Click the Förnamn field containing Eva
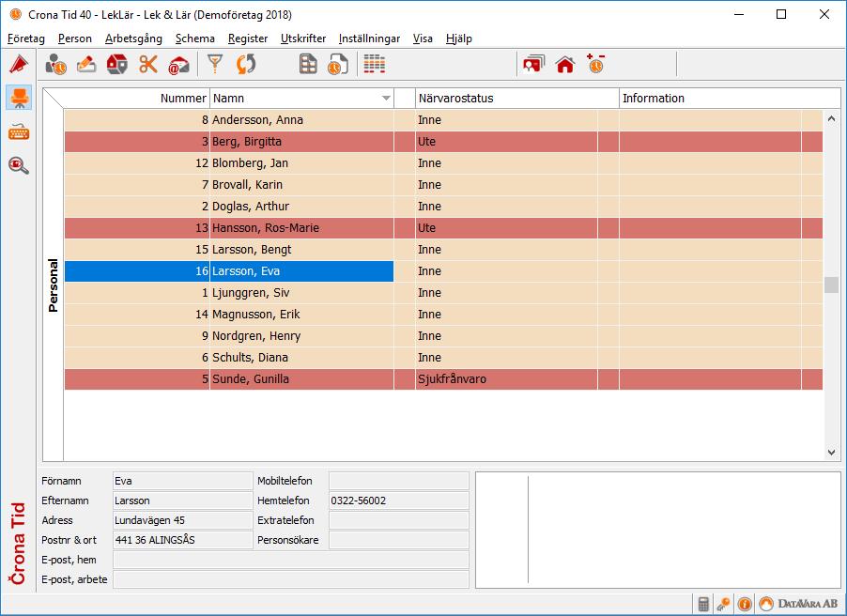Image resolution: width=847 pixels, height=616 pixels. (x=182, y=481)
